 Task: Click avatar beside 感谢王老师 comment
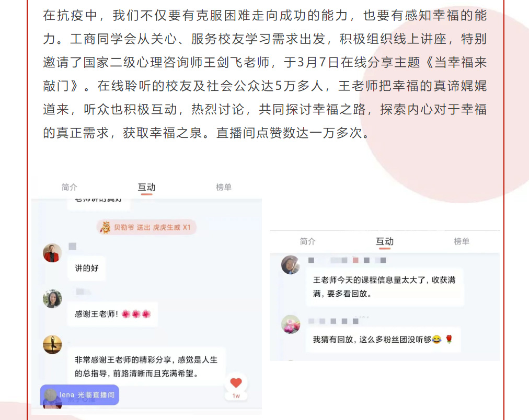tap(52, 299)
